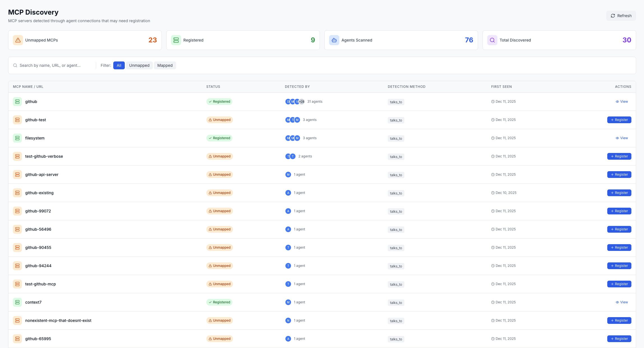
Task: Click the Registered server stack icon
Action: point(176,40)
